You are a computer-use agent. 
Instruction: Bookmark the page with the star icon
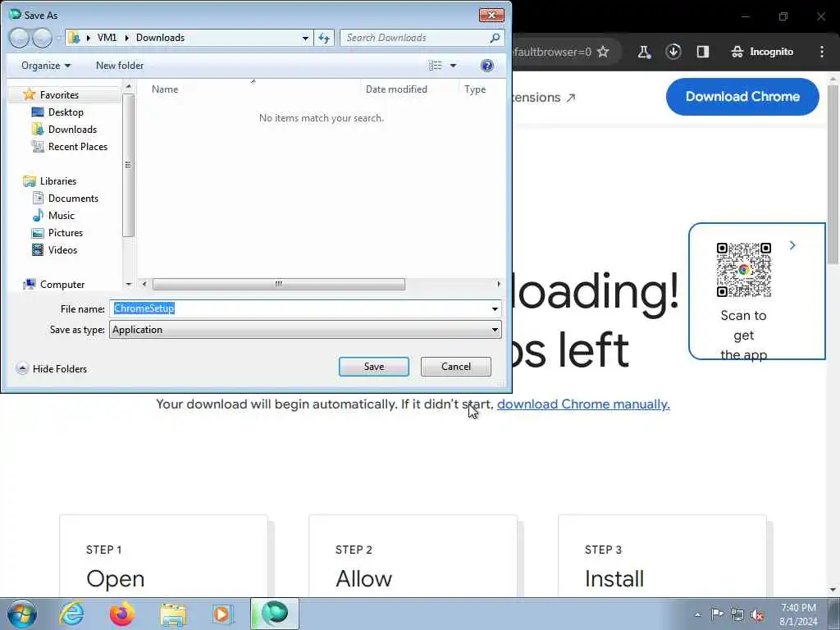tap(603, 52)
